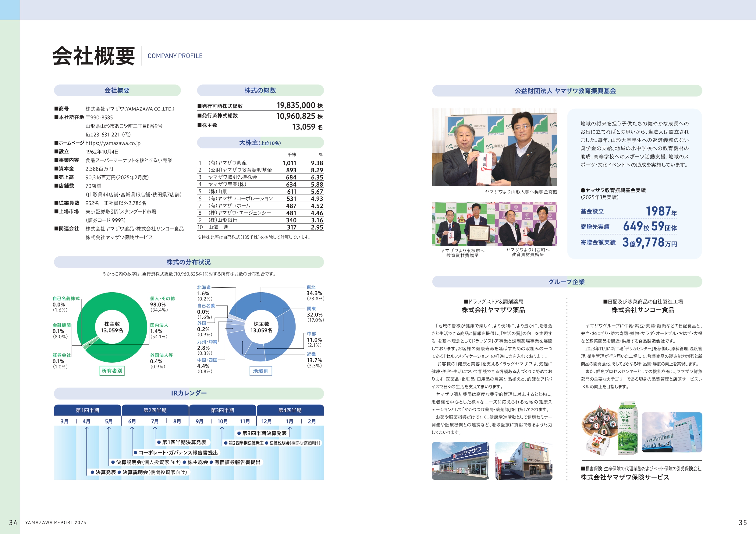This screenshot has height=534, width=756.
Task: Select the "中国・四国" region label
Action: [207, 360]
